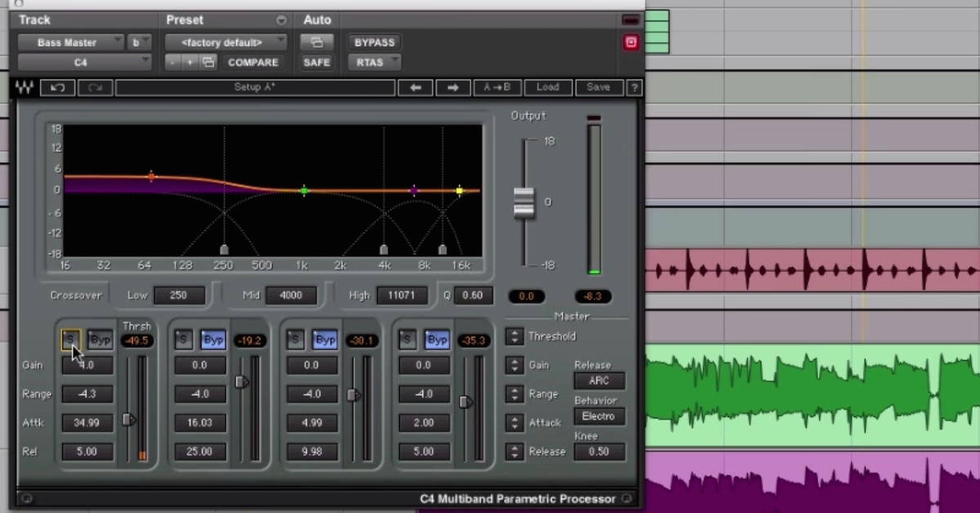Open plugin help via the question mark icon
This screenshot has width=980, height=513.
[635, 87]
